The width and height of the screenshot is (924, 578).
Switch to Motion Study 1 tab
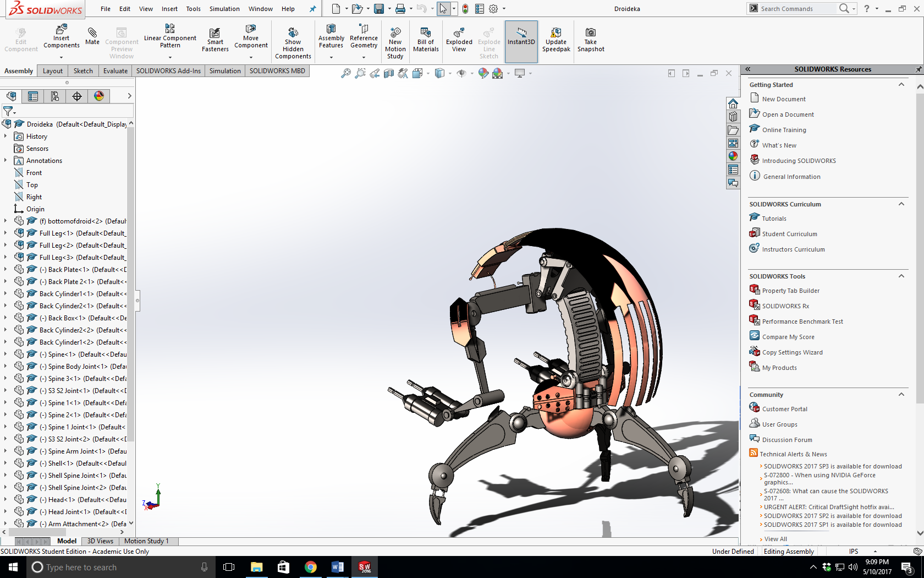(x=146, y=541)
